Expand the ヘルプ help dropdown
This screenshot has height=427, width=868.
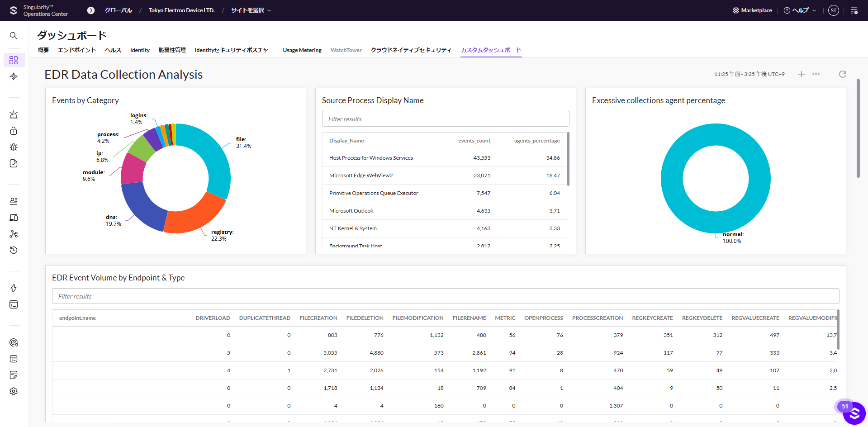(x=800, y=10)
